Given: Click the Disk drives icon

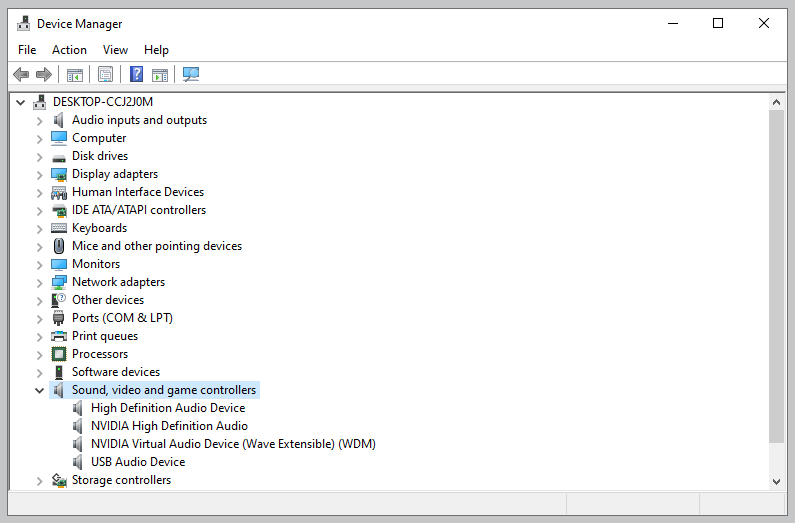Looking at the screenshot, I should pyautogui.click(x=59, y=158).
